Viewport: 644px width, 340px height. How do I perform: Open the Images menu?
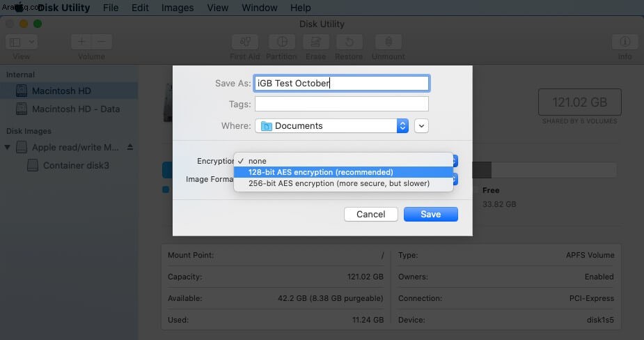coord(178,8)
